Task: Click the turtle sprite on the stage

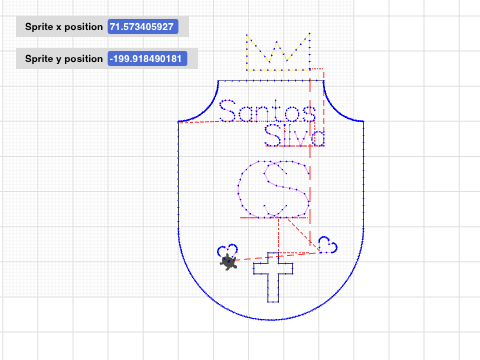Action: click(x=228, y=262)
